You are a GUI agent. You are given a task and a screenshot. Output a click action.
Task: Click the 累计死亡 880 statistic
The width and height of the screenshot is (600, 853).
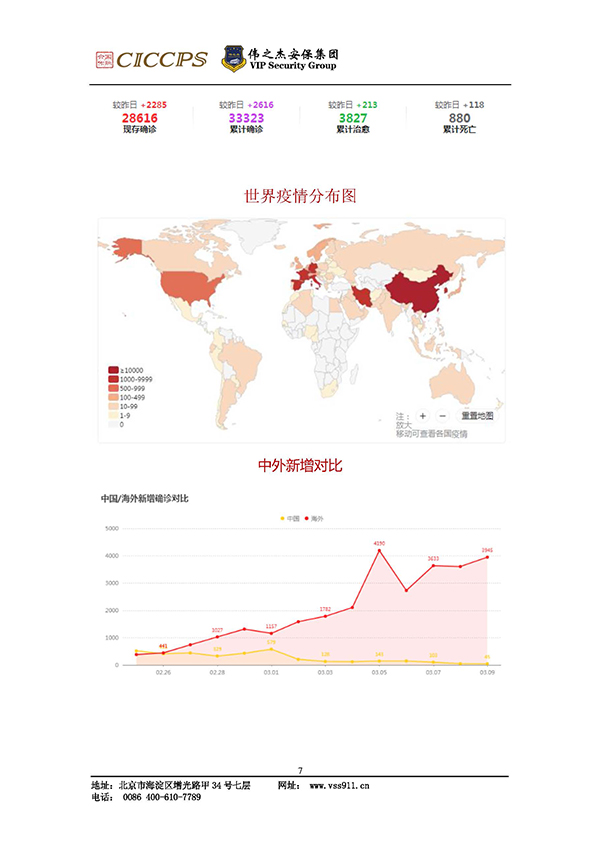click(x=459, y=117)
